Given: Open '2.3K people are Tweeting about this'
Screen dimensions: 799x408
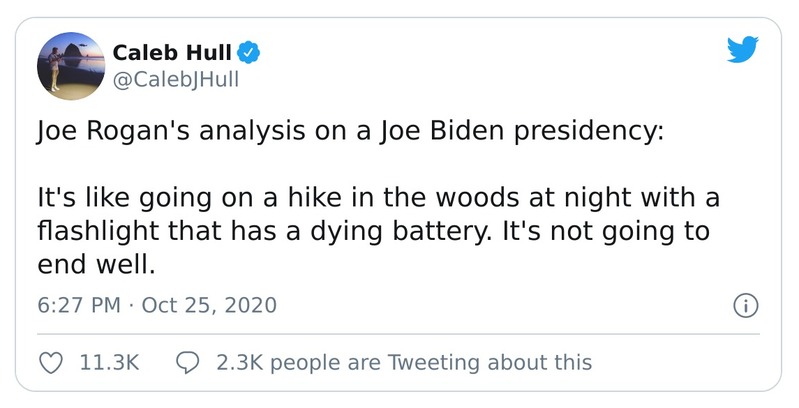Looking at the screenshot, I should tap(404, 362).
